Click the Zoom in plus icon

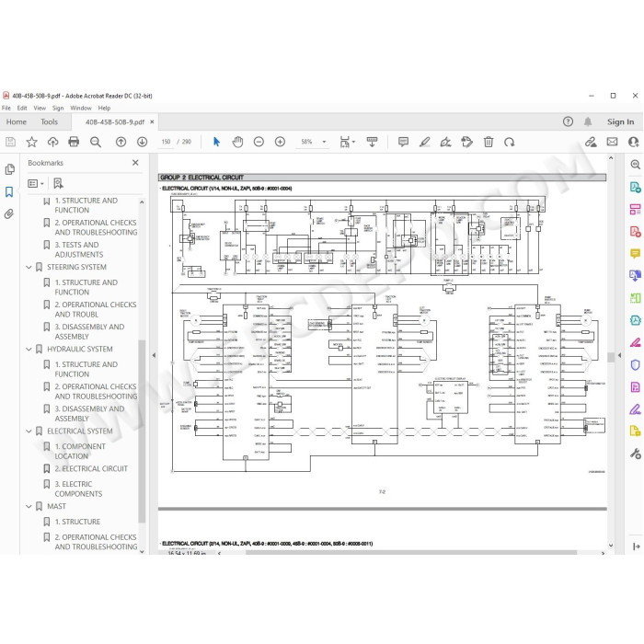pyautogui.click(x=280, y=142)
